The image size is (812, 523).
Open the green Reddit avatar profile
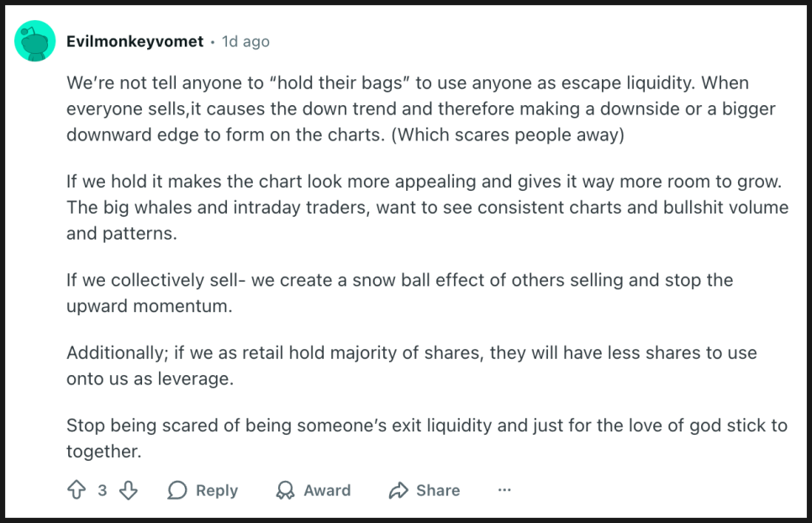pos(34,40)
